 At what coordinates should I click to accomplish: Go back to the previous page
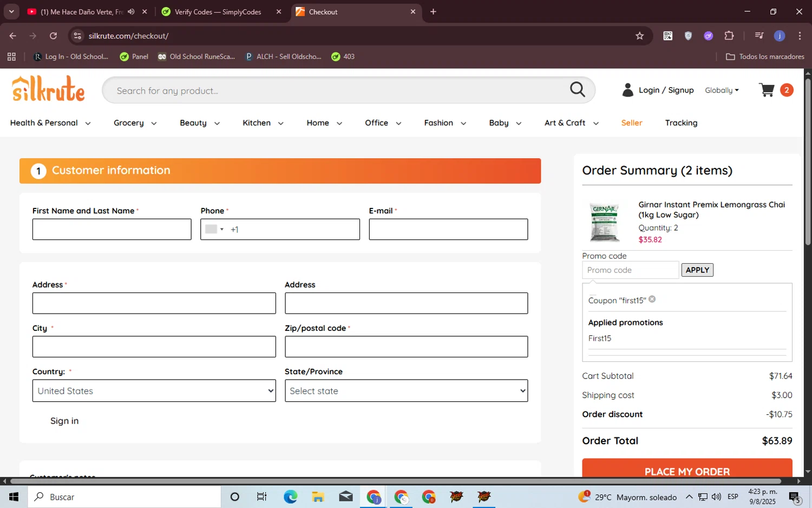point(13,36)
